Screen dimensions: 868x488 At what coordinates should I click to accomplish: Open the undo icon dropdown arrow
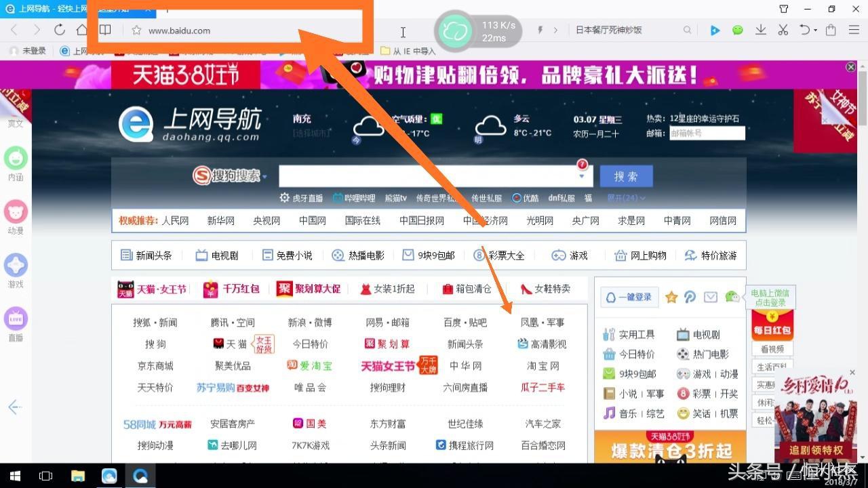[x=815, y=30]
